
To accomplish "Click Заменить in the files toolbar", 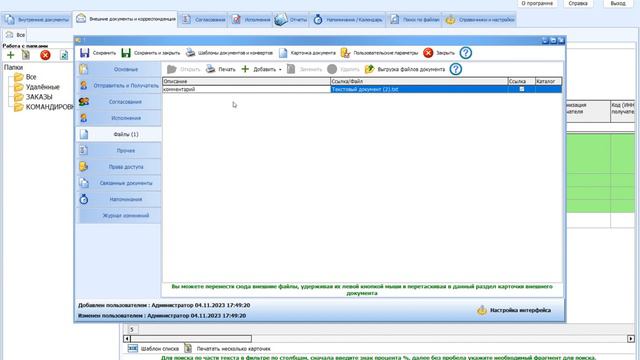I will coord(304,69).
